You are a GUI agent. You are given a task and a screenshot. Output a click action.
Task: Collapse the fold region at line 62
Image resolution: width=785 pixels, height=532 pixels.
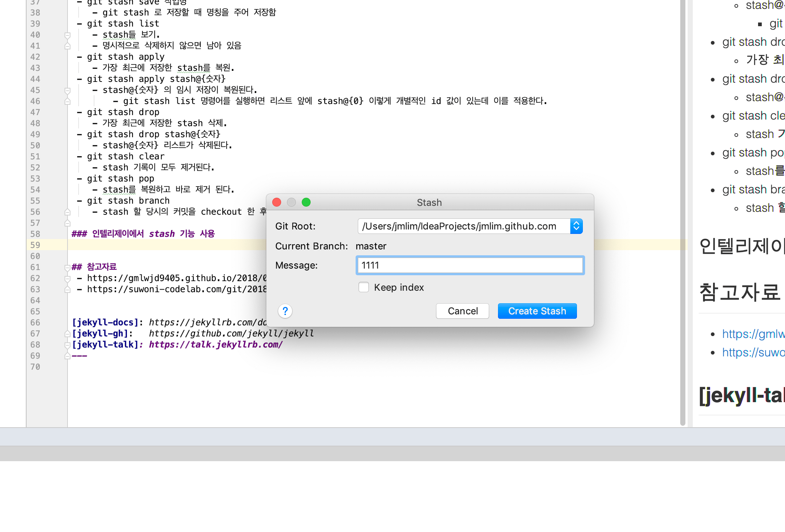(x=67, y=278)
